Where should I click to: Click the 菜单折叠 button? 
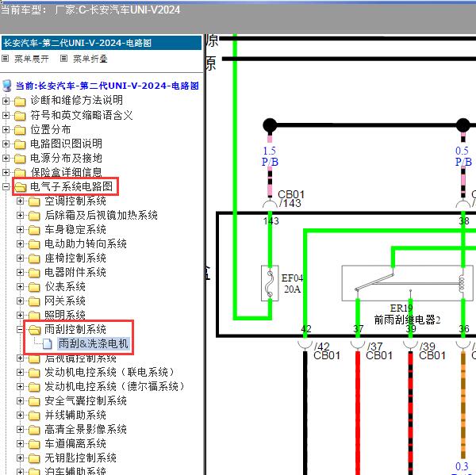tap(90, 59)
